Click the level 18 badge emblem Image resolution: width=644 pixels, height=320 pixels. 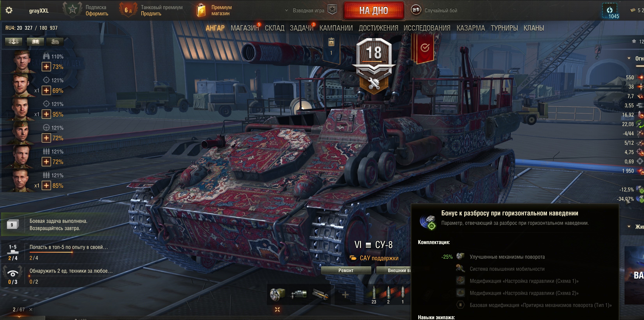pyautogui.click(x=374, y=65)
